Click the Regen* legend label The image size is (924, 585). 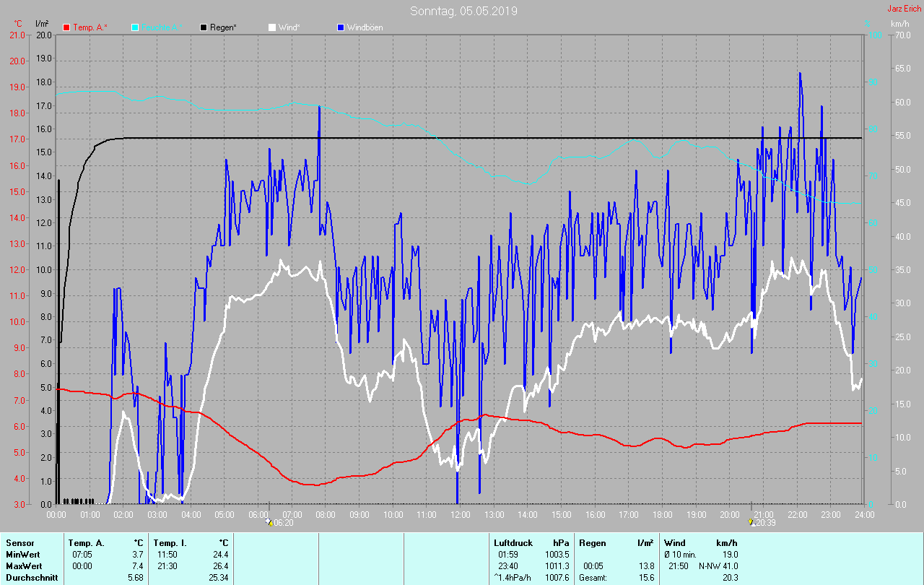(x=223, y=27)
